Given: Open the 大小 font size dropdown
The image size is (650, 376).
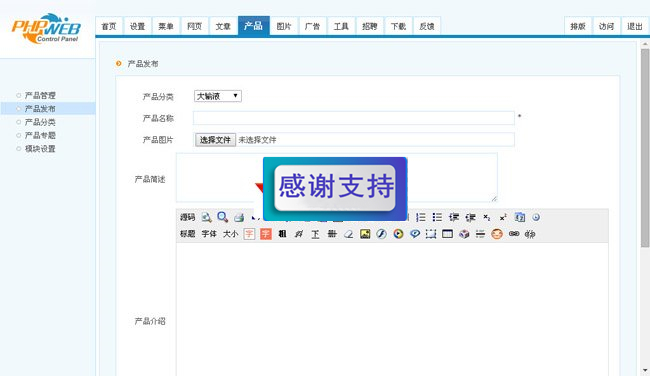Looking at the screenshot, I should 230,234.
